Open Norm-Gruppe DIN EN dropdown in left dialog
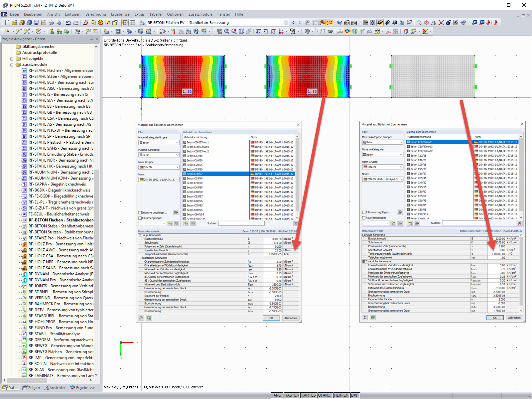This screenshot has height=399, width=532. [x=159, y=167]
